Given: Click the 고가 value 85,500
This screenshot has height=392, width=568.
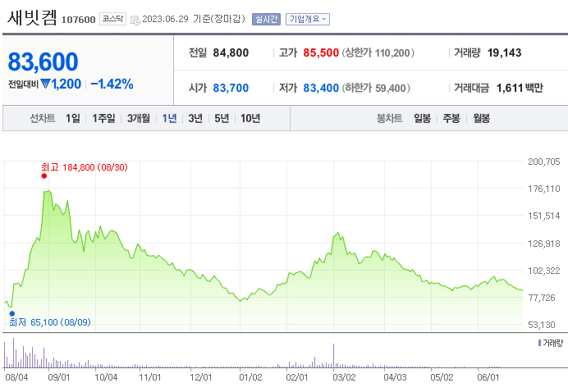Looking at the screenshot, I should [x=321, y=52].
